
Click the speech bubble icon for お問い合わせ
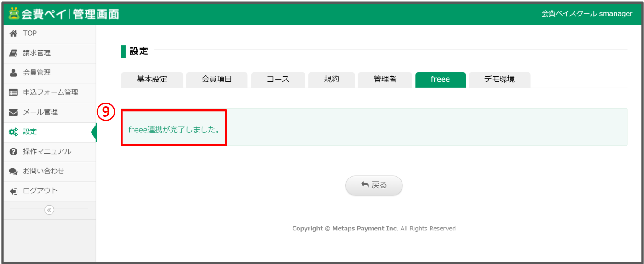(x=13, y=172)
